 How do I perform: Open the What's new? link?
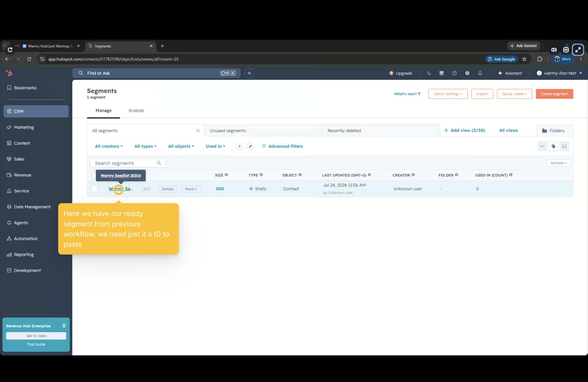click(407, 94)
